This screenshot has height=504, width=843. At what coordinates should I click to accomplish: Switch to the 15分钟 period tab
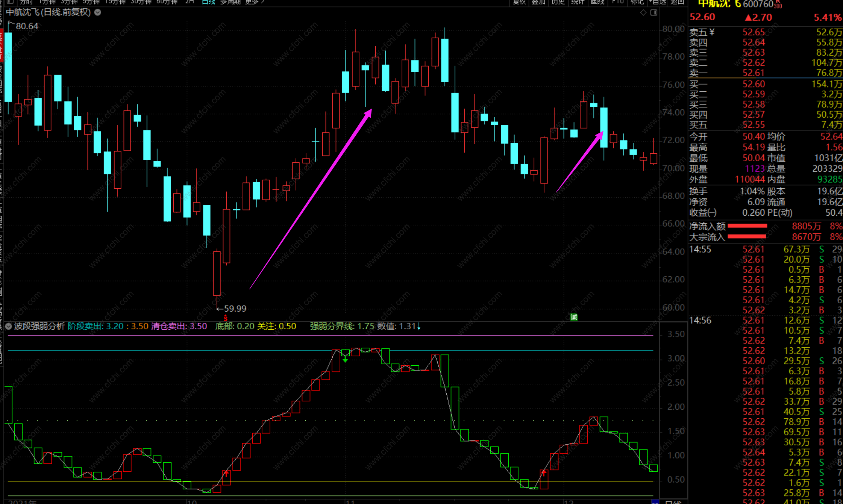[x=115, y=2]
